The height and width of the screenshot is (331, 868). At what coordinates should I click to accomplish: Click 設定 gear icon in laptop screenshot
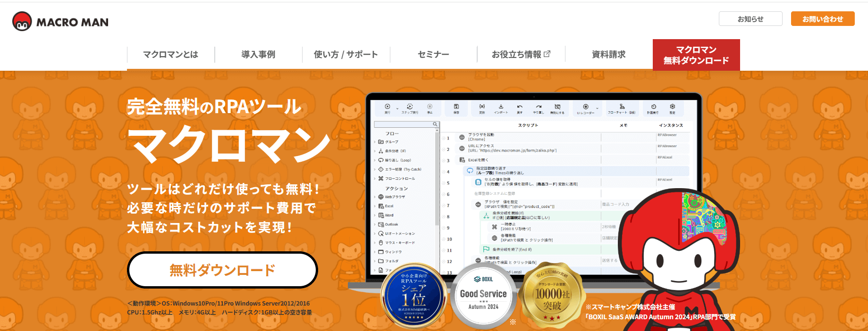click(x=673, y=108)
